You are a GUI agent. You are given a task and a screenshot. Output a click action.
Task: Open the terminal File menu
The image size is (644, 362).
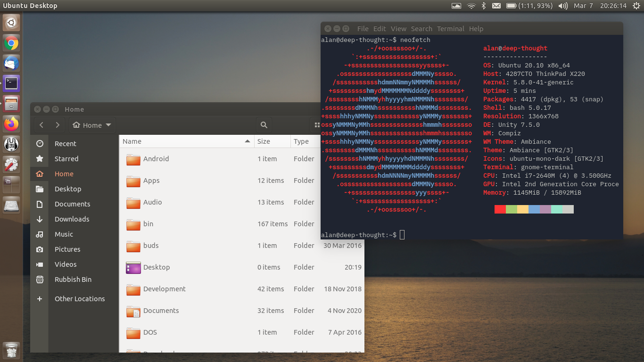pyautogui.click(x=363, y=29)
